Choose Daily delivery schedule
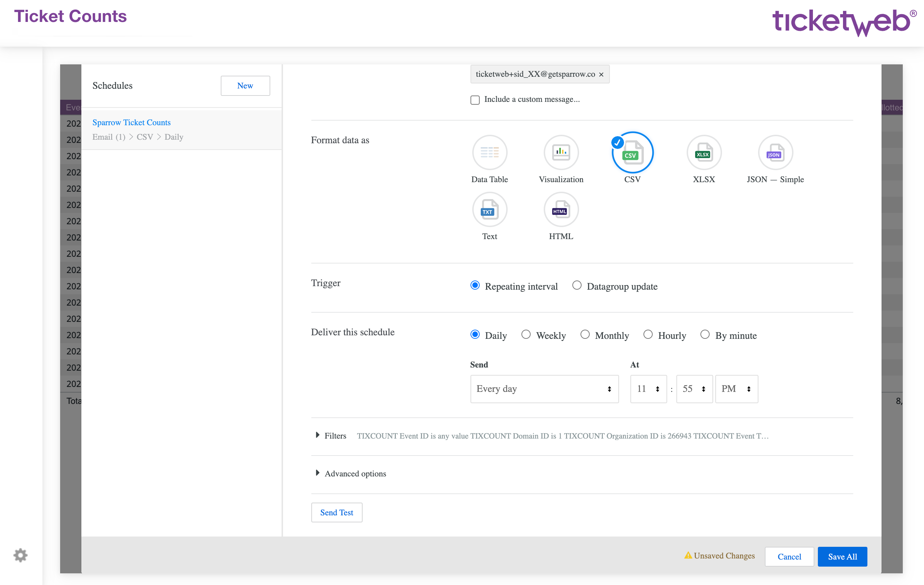Screen dimensions: 924x585 click(475, 334)
